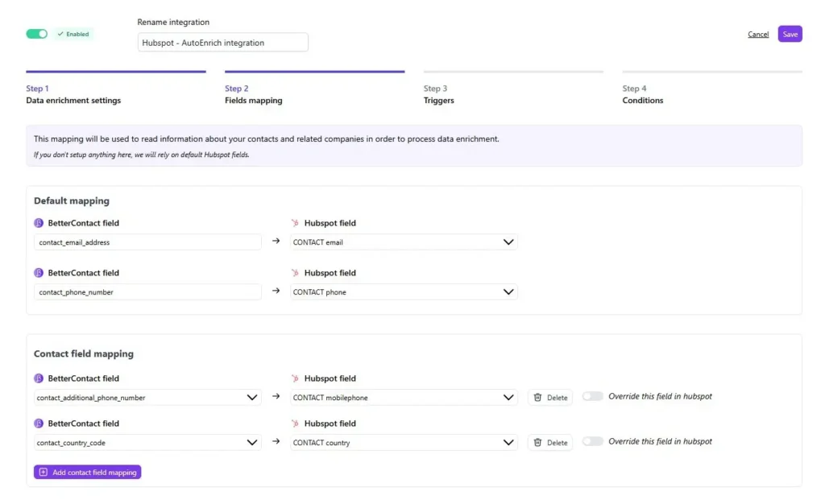Expand the contact_additional_phone_number dropdown
Image resolution: width=825 pixels, height=504 pixels.
pyautogui.click(x=147, y=397)
